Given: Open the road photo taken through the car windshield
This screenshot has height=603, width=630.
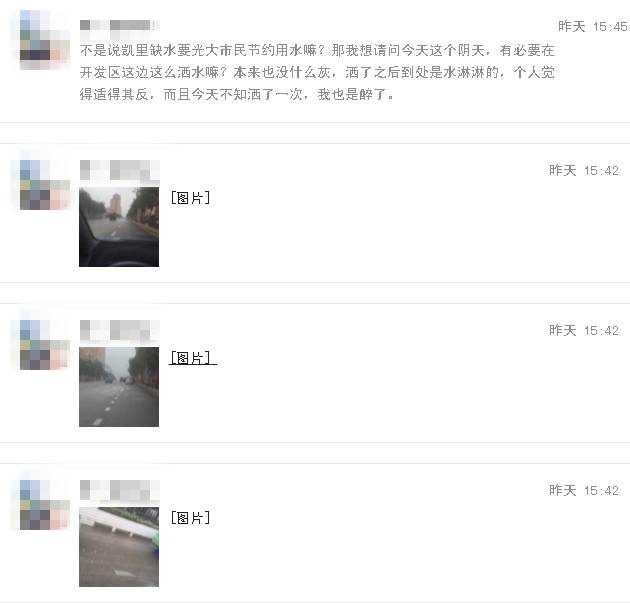Looking at the screenshot, I should coord(119,227).
